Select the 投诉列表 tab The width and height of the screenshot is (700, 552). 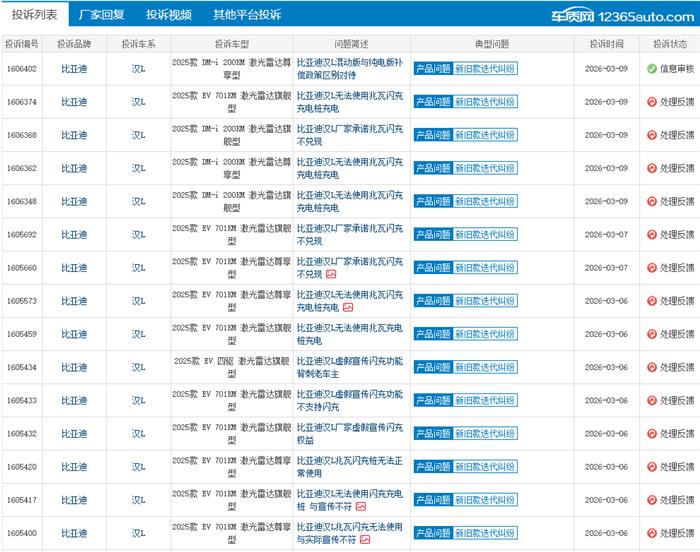click(x=34, y=15)
